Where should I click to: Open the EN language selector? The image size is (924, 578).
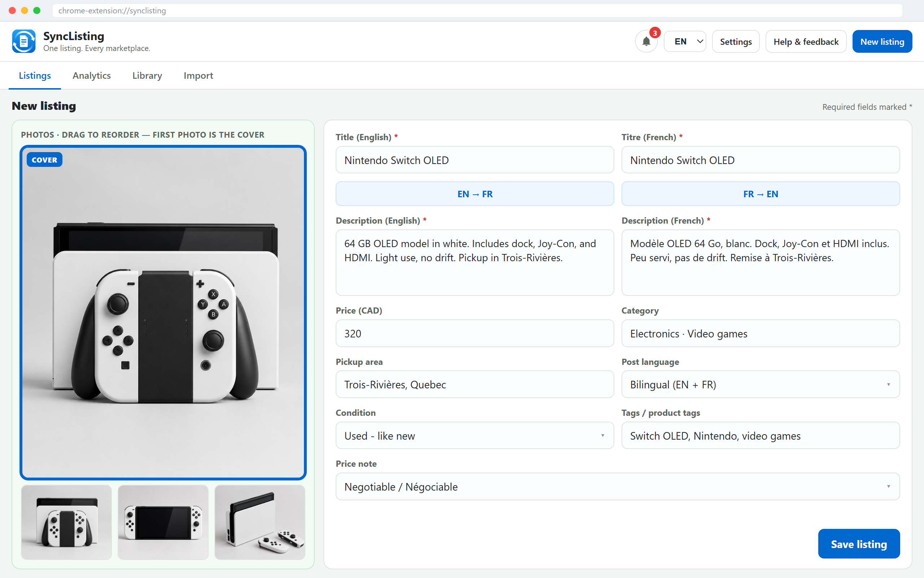click(685, 41)
